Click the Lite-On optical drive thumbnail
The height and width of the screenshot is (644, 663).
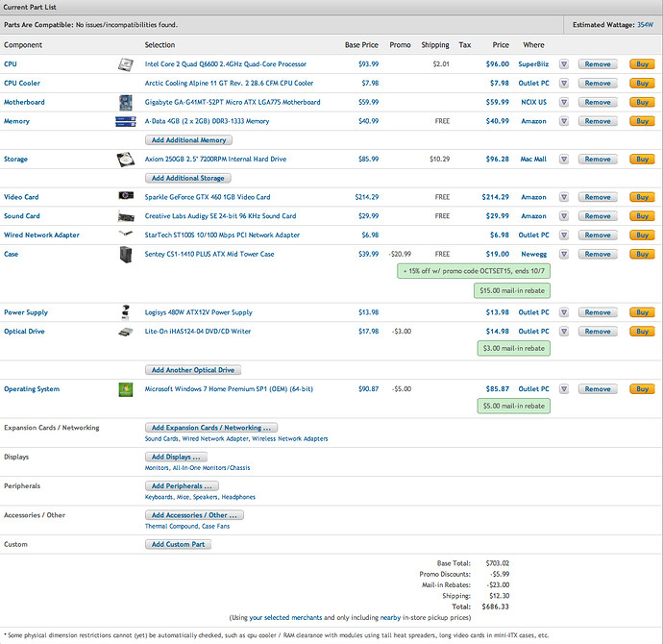point(126,332)
